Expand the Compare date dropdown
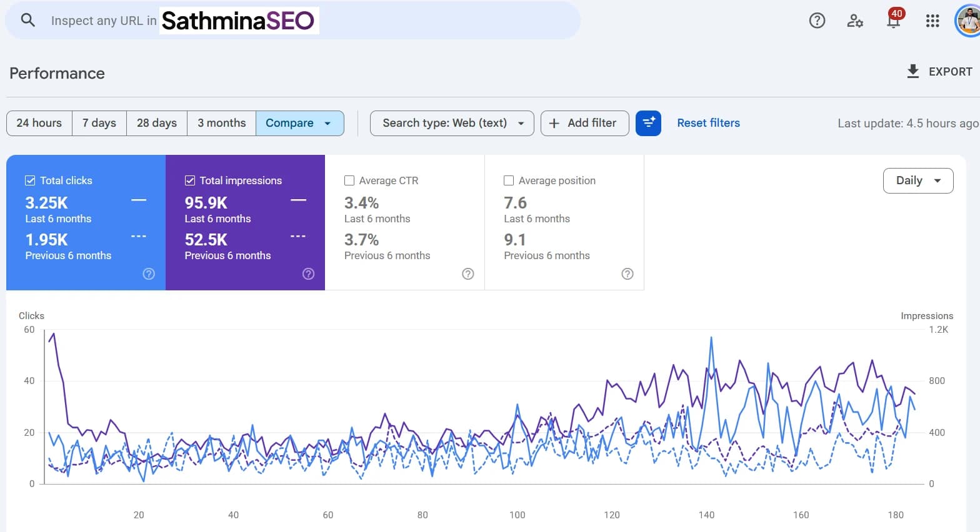Screen dimensions: 980x532 pos(300,123)
